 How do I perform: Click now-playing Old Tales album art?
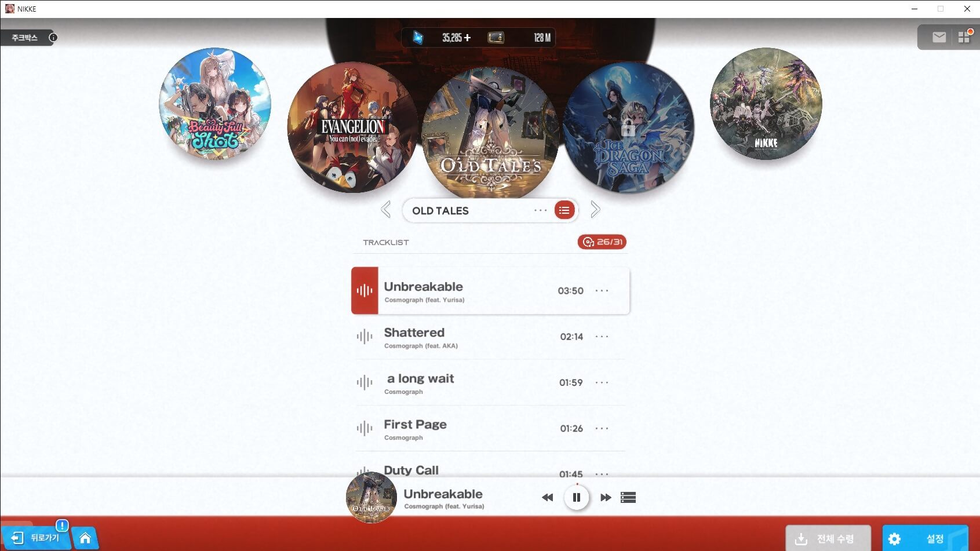(371, 498)
